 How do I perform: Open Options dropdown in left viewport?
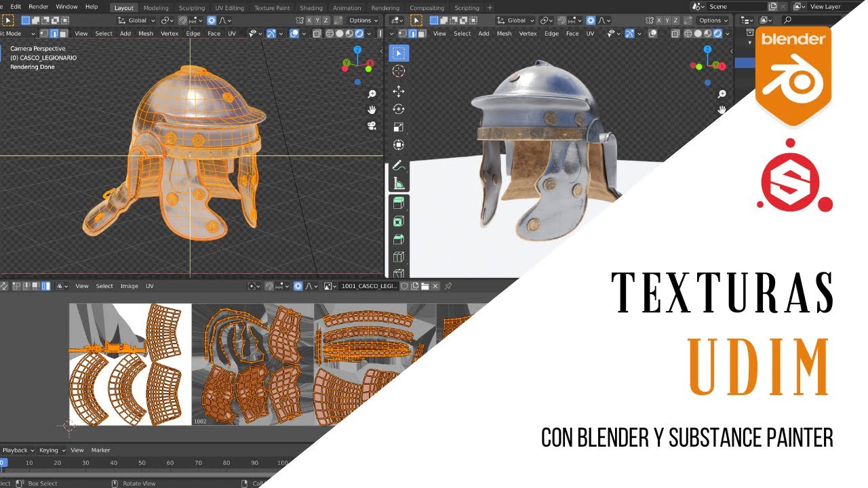click(363, 20)
